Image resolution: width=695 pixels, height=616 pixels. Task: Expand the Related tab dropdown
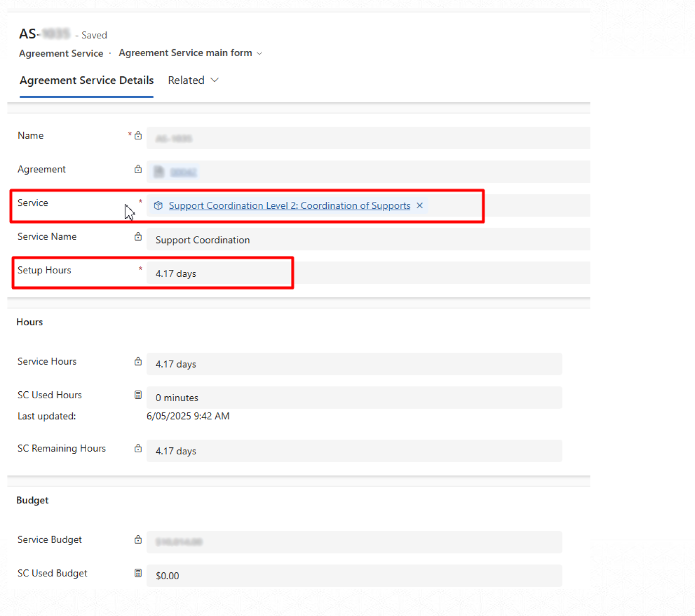(215, 80)
